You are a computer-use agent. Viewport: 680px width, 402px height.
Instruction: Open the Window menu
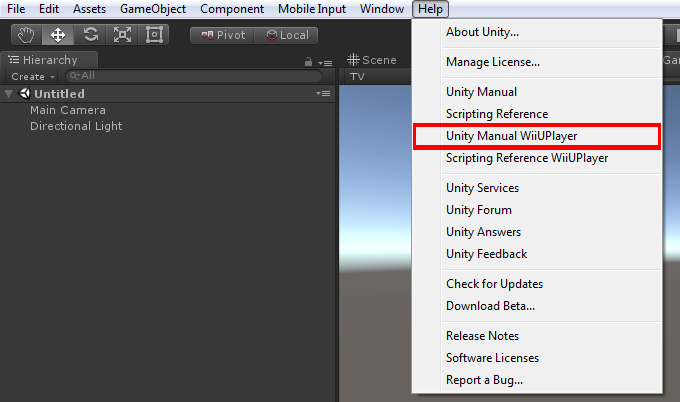coord(382,9)
